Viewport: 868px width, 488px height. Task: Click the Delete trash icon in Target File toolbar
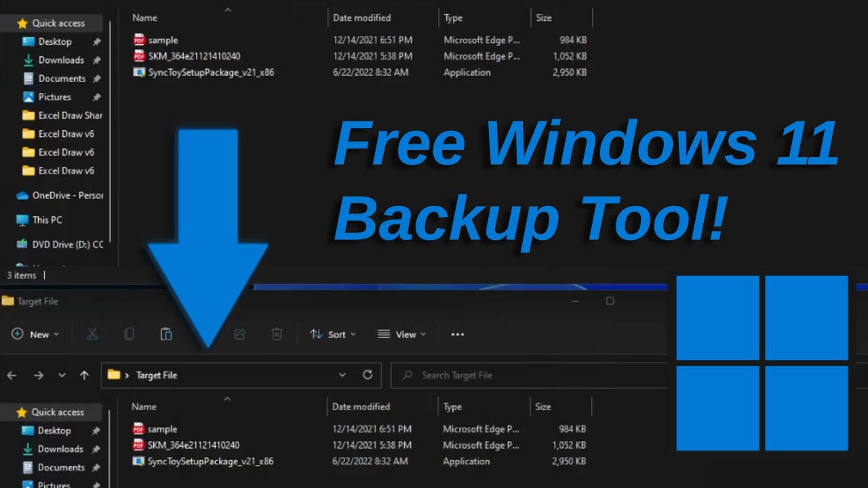277,334
